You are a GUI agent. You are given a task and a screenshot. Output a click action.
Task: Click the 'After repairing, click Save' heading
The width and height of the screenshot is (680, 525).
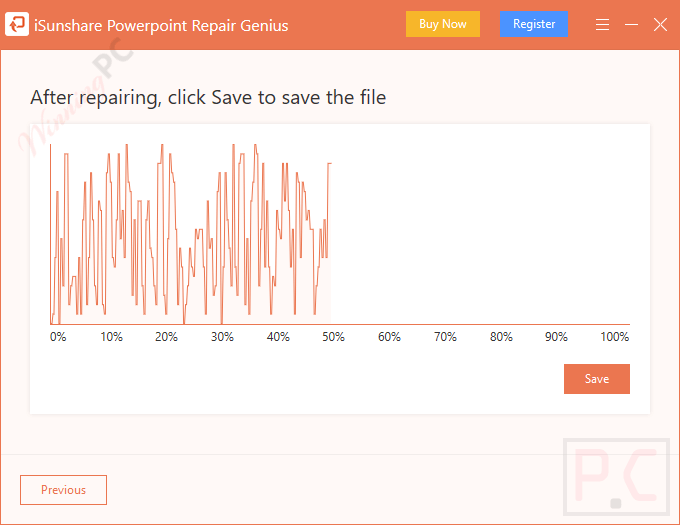tap(208, 98)
